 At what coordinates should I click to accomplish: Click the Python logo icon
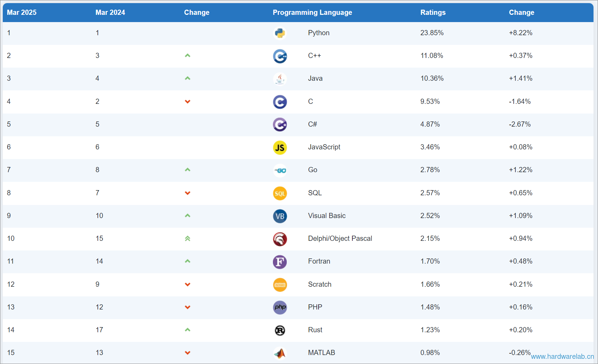click(280, 33)
